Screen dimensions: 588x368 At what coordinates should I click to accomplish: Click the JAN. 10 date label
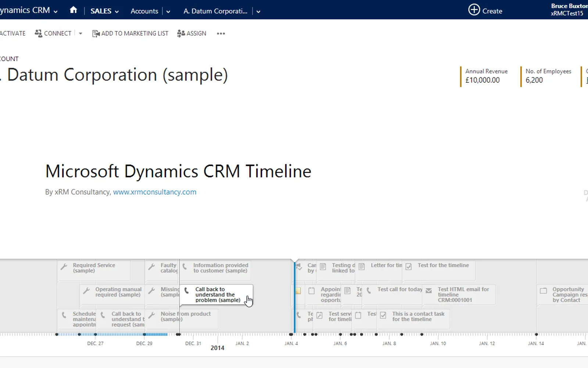438,343
